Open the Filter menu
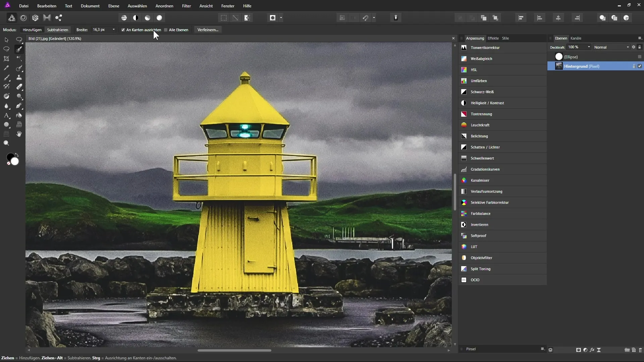The width and height of the screenshot is (644, 362). (x=186, y=6)
